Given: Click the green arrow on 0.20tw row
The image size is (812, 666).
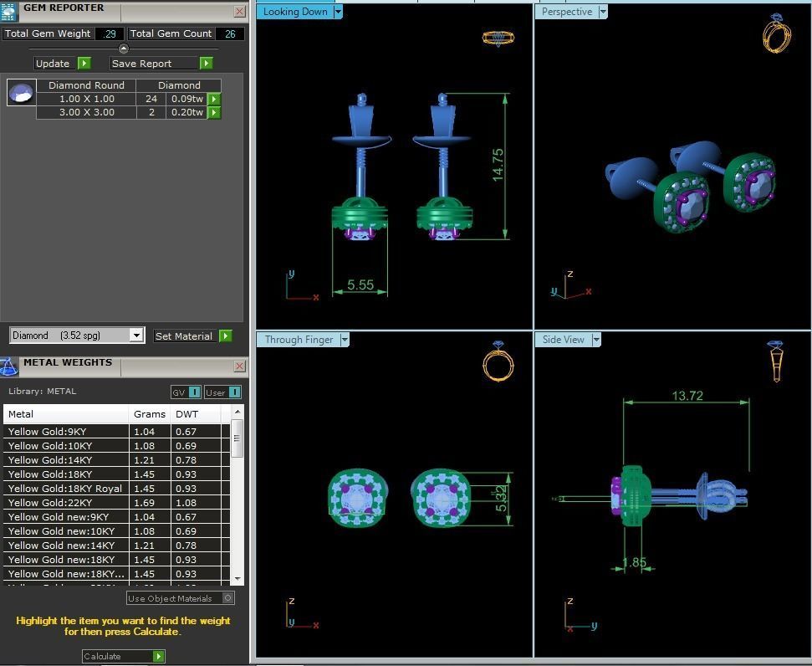Looking at the screenshot, I should click(214, 112).
